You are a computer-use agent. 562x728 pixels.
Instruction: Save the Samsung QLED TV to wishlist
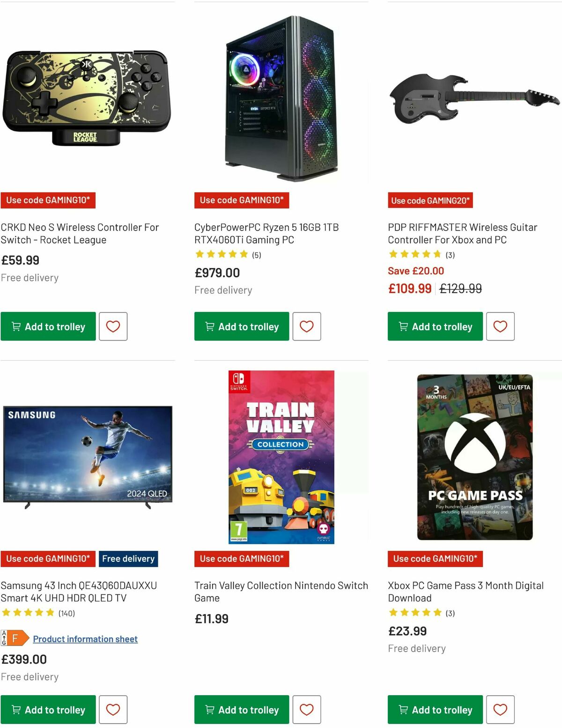pos(113,710)
